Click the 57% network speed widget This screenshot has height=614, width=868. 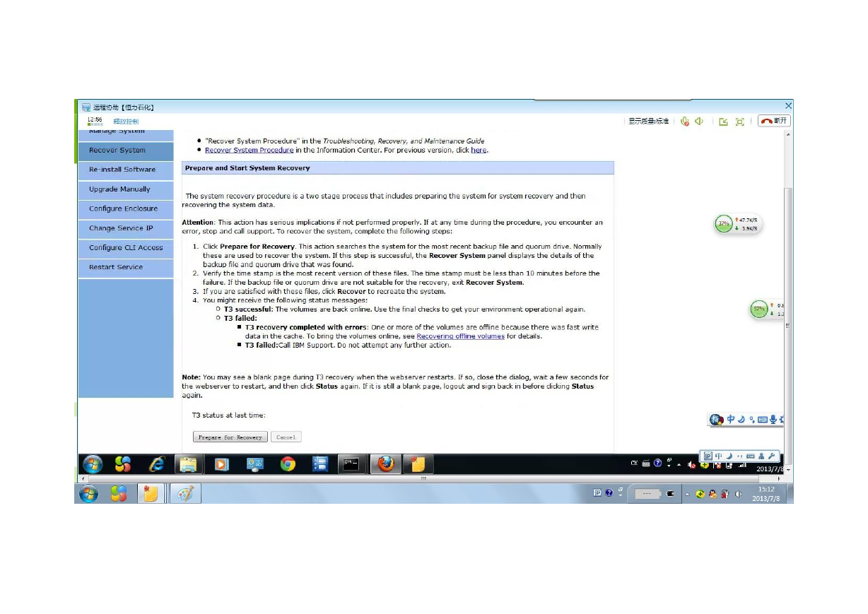point(768,309)
